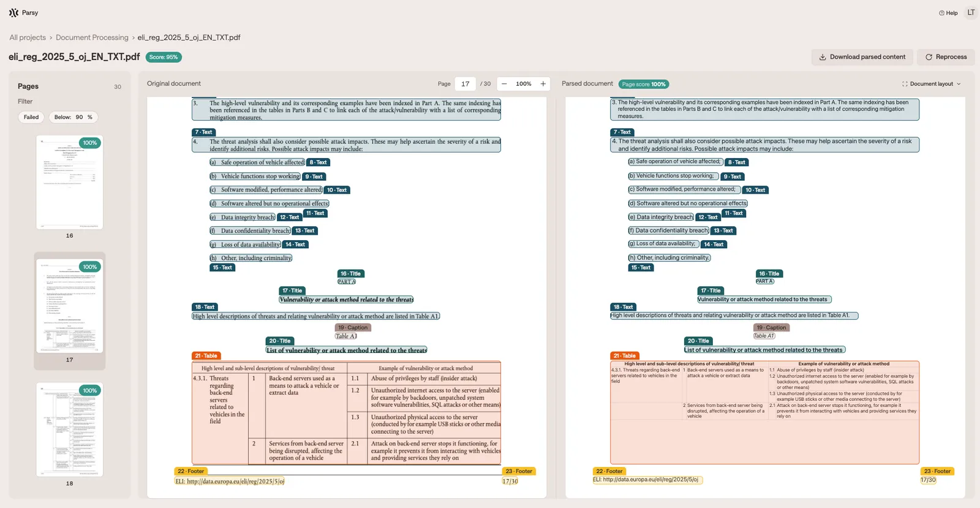Select the 21 · Table tag in original document

pos(206,356)
